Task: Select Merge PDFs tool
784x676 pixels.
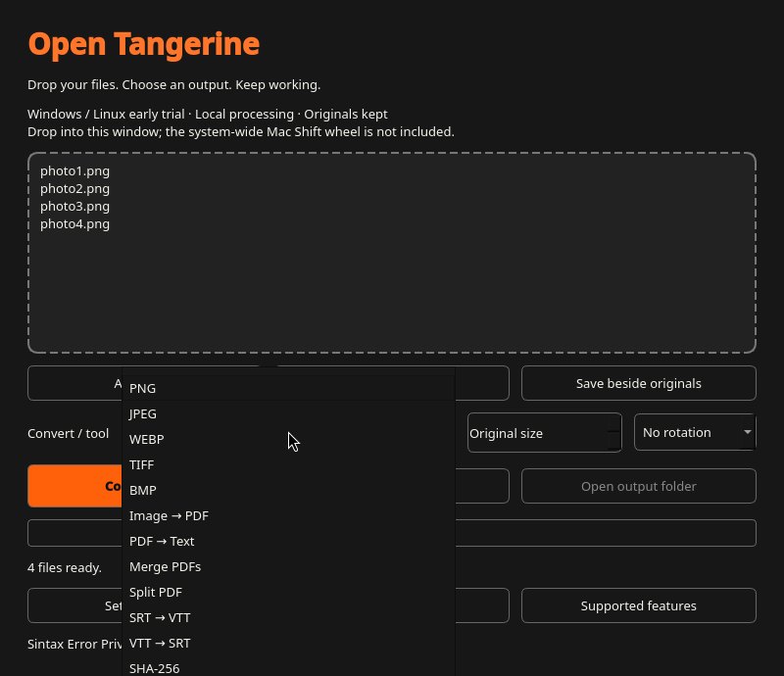Action: coord(288,566)
